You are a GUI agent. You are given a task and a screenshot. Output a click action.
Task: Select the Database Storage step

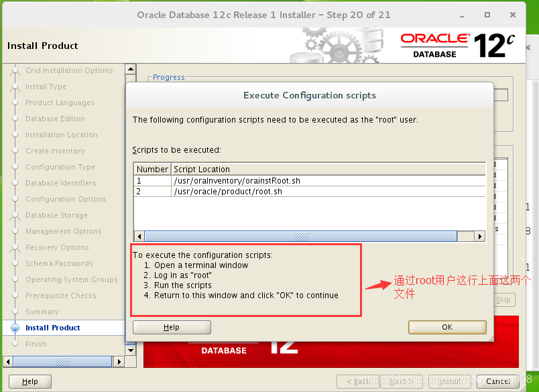click(57, 215)
